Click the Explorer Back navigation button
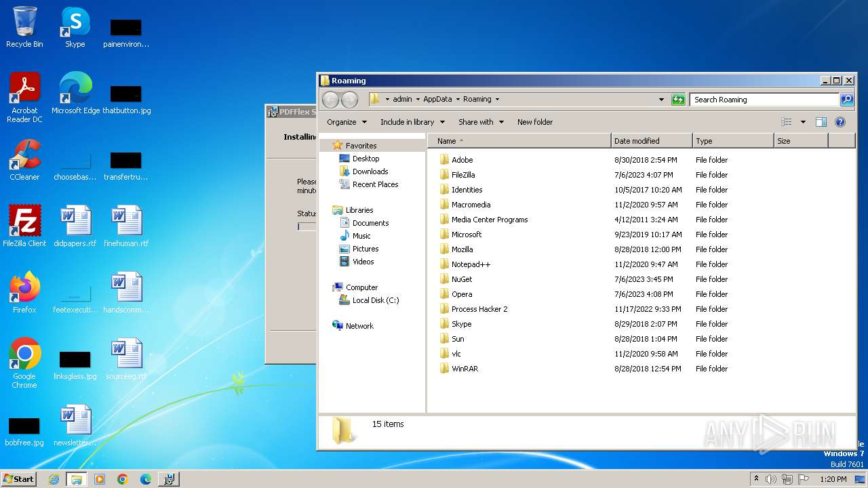Screen dimensions: 868x488 330,100
